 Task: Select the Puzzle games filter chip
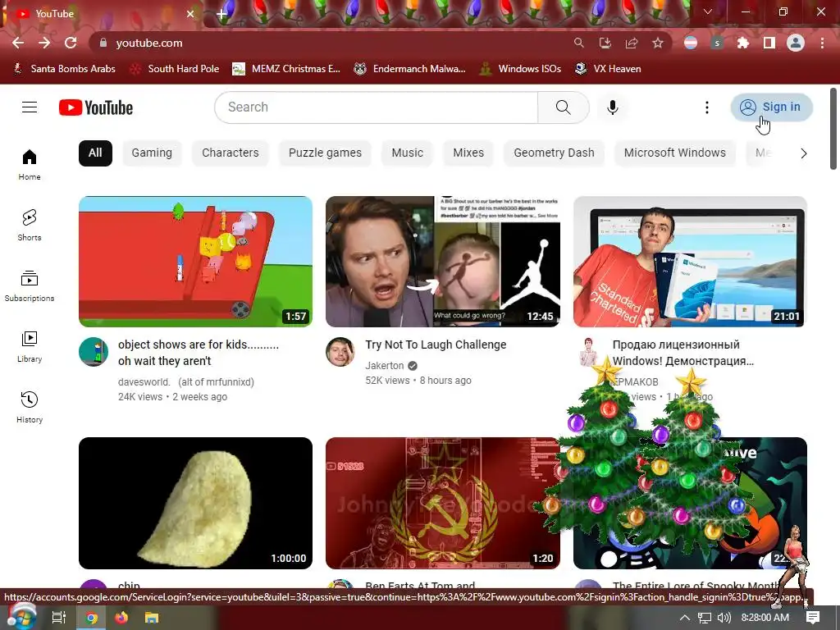(x=325, y=153)
